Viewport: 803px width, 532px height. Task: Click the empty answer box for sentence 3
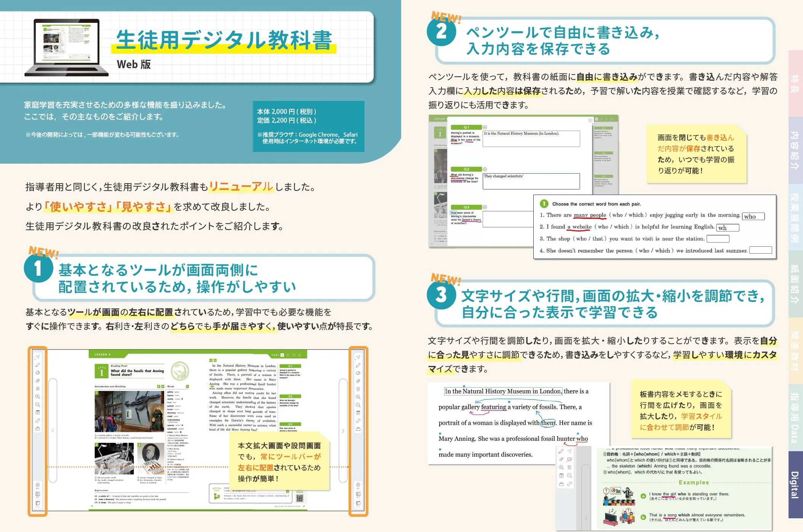click(x=718, y=239)
